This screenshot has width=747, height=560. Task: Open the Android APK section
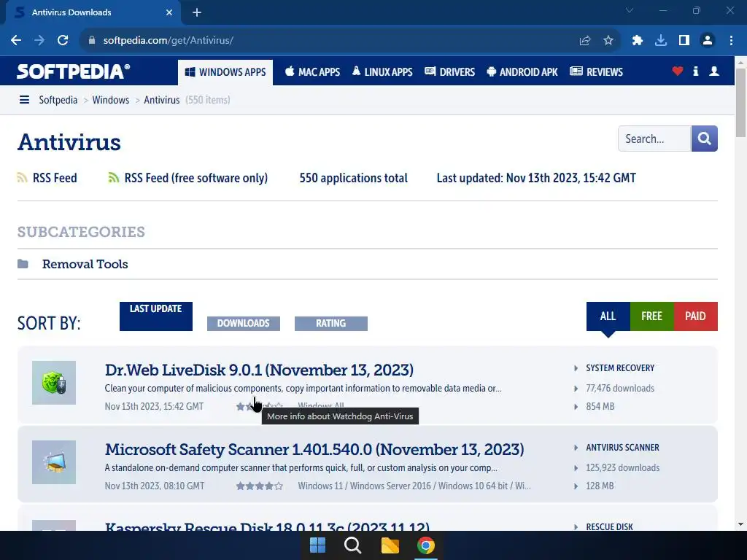(x=522, y=72)
